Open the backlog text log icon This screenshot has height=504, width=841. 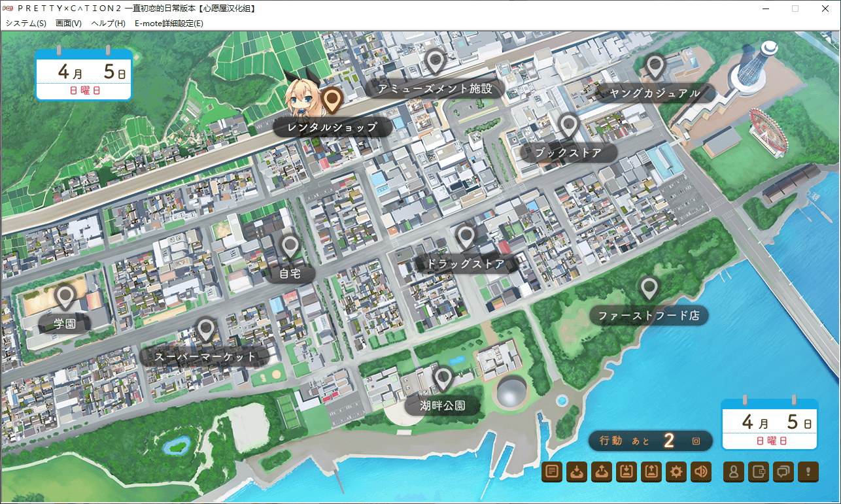(x=553, y=472)
